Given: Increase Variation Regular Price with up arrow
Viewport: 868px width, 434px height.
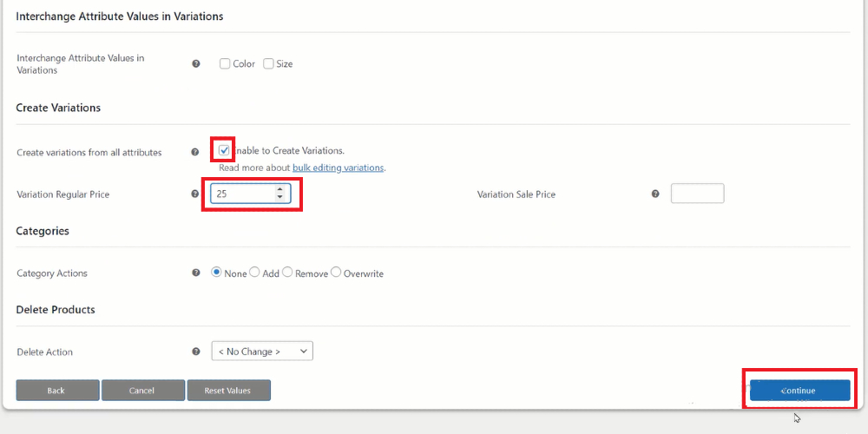Looking at the screenshot, I should pos(280,189).
